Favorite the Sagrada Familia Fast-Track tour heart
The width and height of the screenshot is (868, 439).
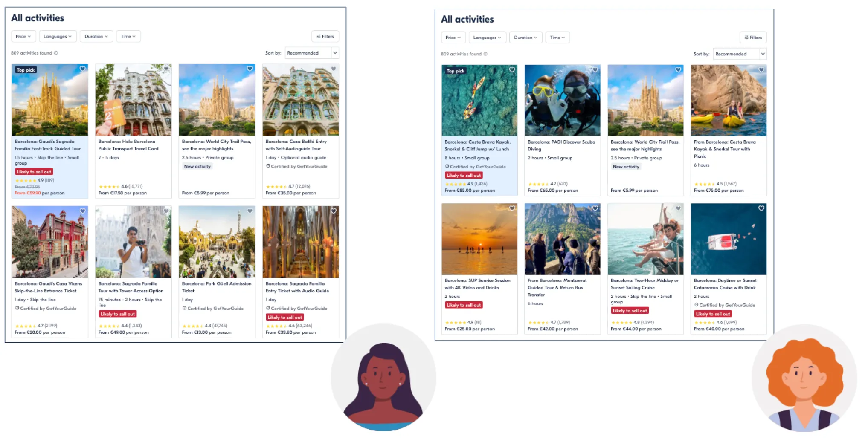82,69
